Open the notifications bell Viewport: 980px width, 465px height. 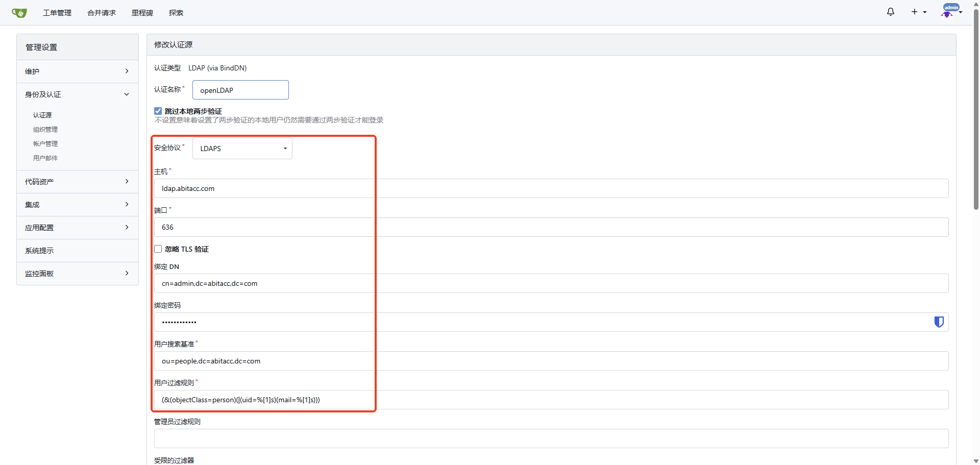[x=890, y=12]
